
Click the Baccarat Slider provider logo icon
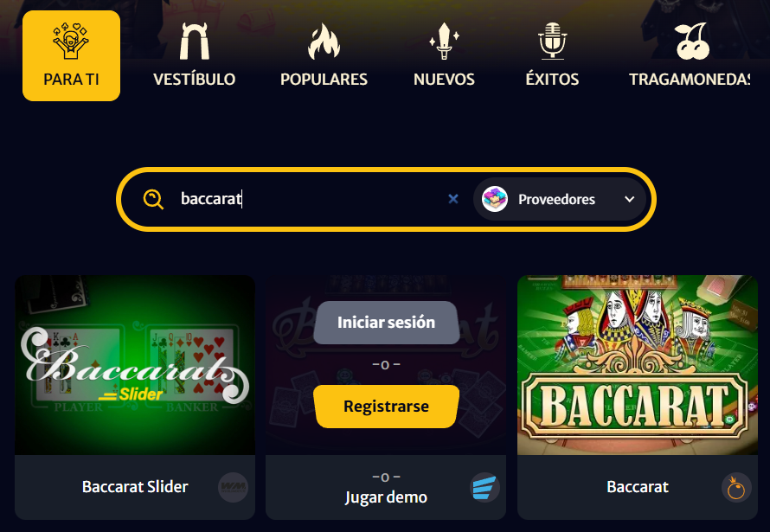(234, 487)
